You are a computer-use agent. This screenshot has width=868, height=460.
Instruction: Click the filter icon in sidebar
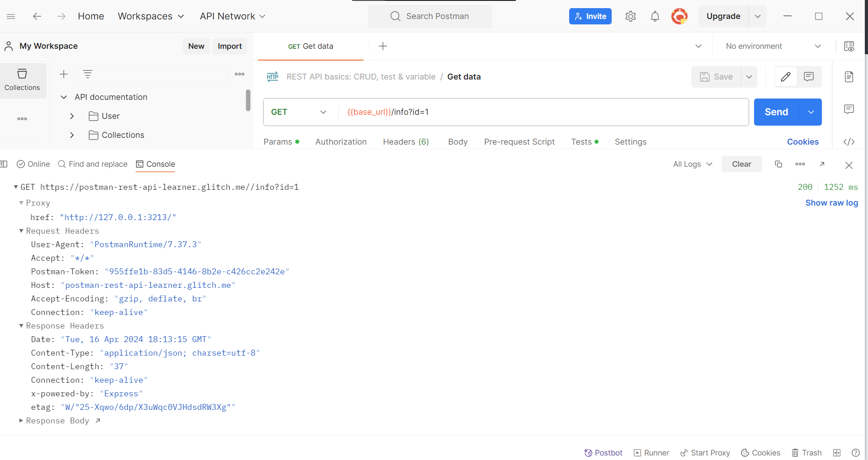[88, 74]
